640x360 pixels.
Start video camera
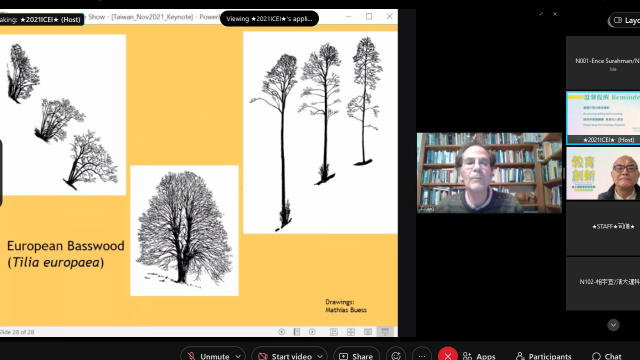coord(285,356)
